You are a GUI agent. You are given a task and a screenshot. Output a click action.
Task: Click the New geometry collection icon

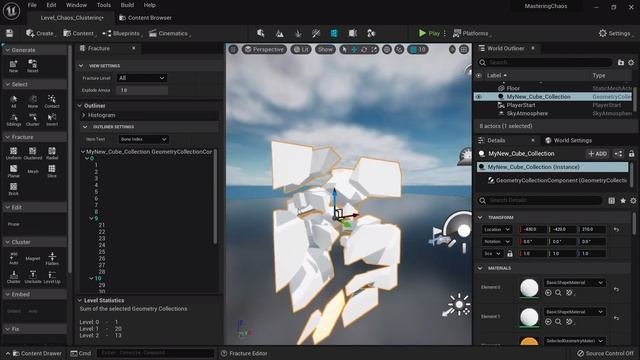pos(13,66)
